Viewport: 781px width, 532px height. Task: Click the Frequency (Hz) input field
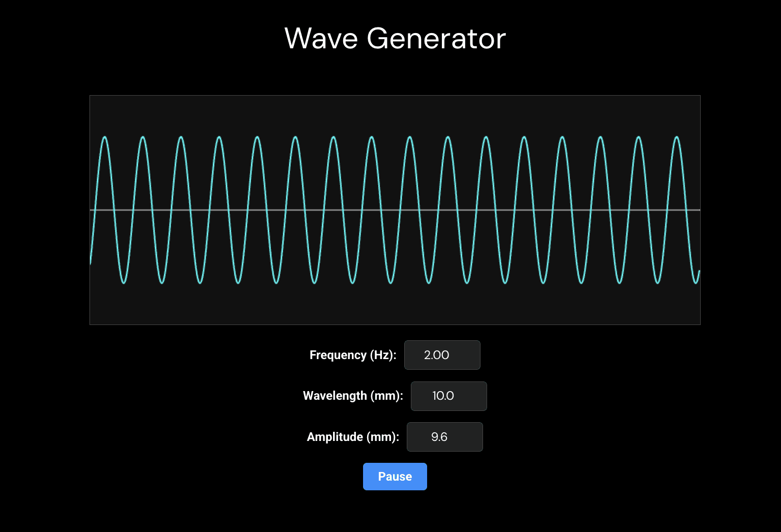(x=442, y=355)
